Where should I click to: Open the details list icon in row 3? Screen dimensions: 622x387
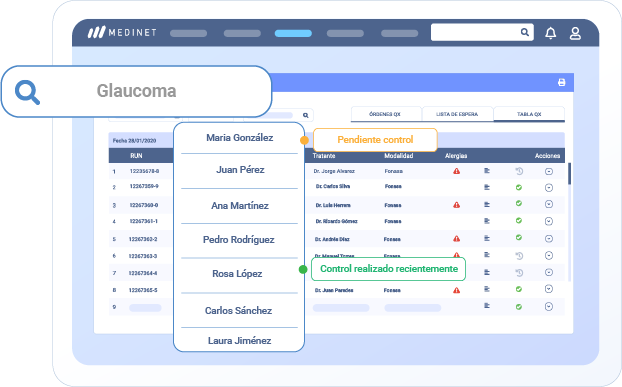487,205
